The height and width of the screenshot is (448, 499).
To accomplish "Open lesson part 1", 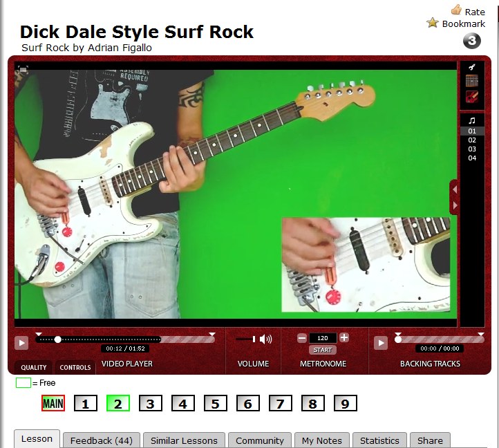I will pyautogui.click(x=86, y=404).
